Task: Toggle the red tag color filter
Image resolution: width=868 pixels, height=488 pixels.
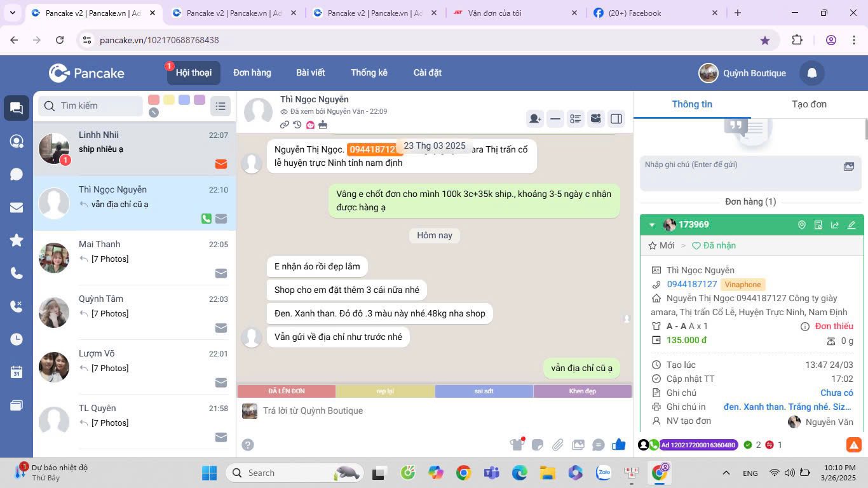Action: 154,100
